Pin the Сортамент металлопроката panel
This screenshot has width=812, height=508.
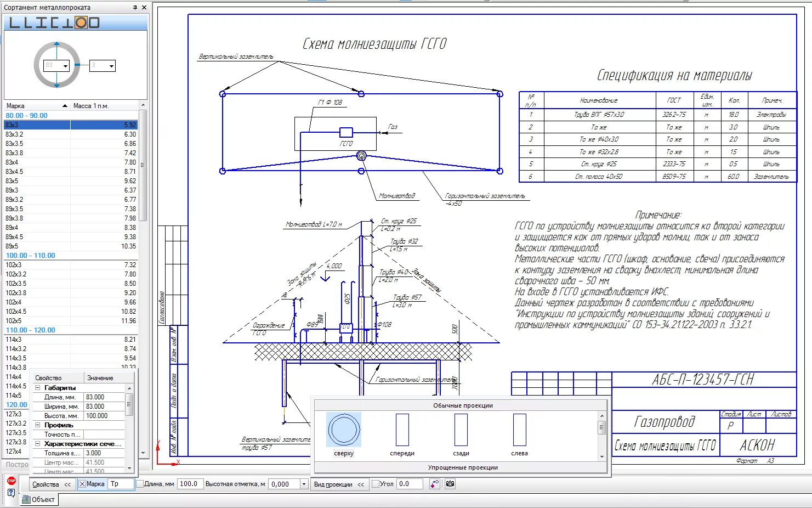point(135,8)
